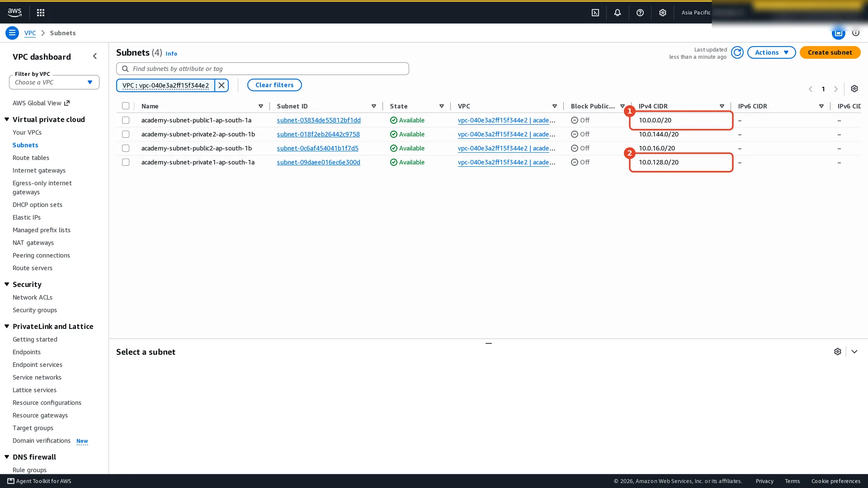
Task: Open the notifications bell
Action: [x=618, y=13]
